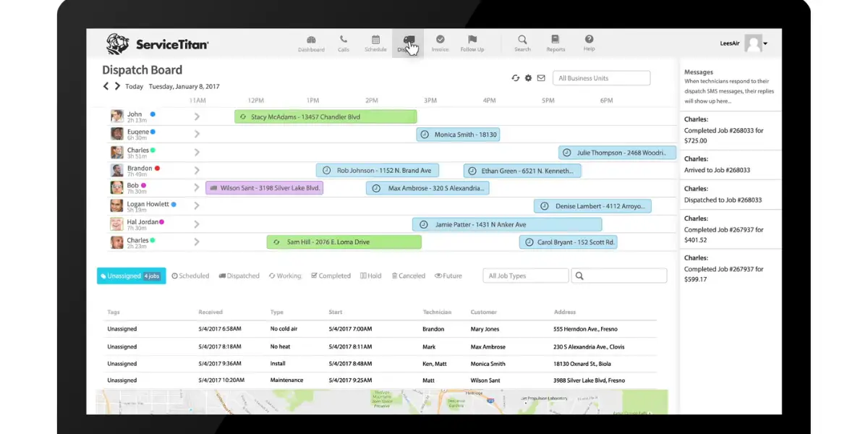Click the ServiceTitan logo

[157, 44]
